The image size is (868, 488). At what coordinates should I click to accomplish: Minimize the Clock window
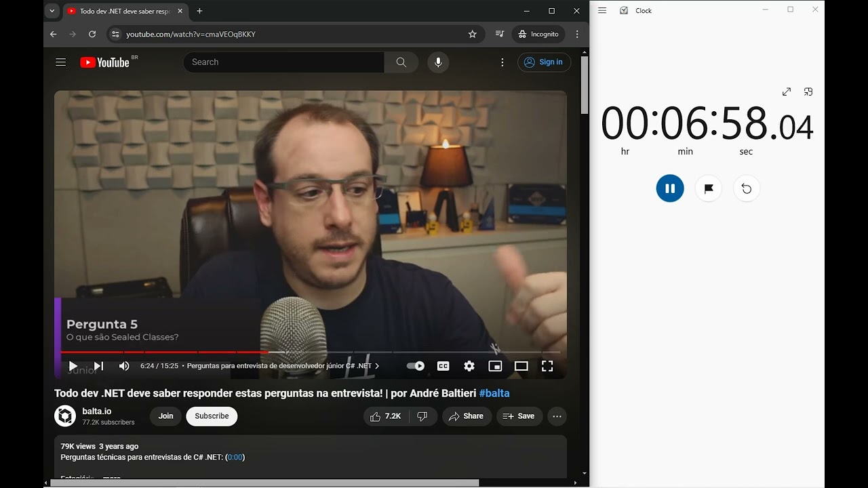766,9
